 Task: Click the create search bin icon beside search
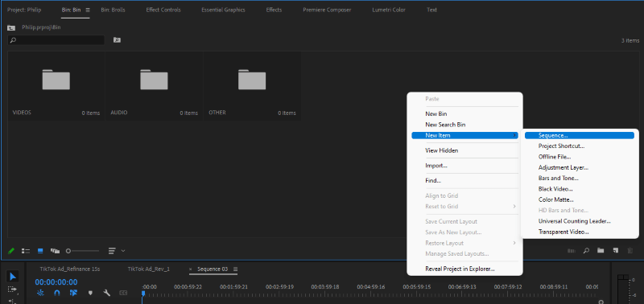click(x=117, y=40)
